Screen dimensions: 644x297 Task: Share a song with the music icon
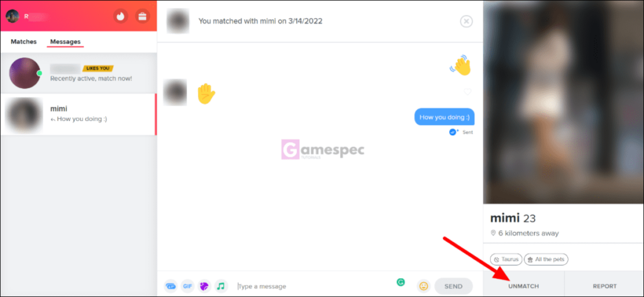tap(221, 286)
